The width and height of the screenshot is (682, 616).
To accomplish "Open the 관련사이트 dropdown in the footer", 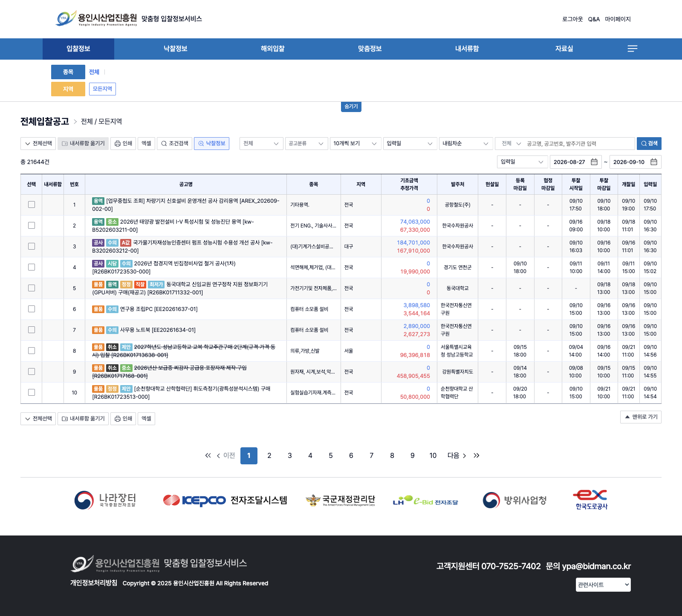I will [x=603, y=584].
